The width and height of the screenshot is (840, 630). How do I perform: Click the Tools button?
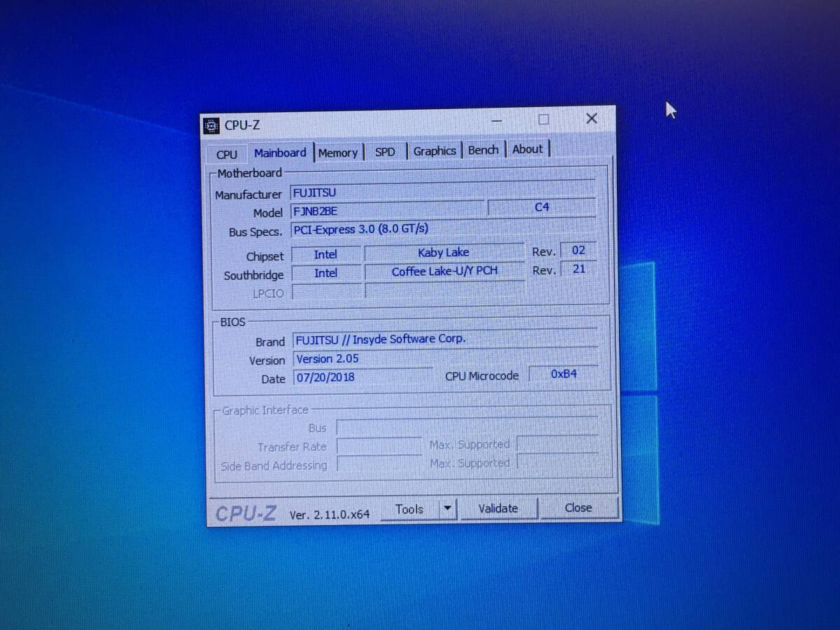(409, 510)
